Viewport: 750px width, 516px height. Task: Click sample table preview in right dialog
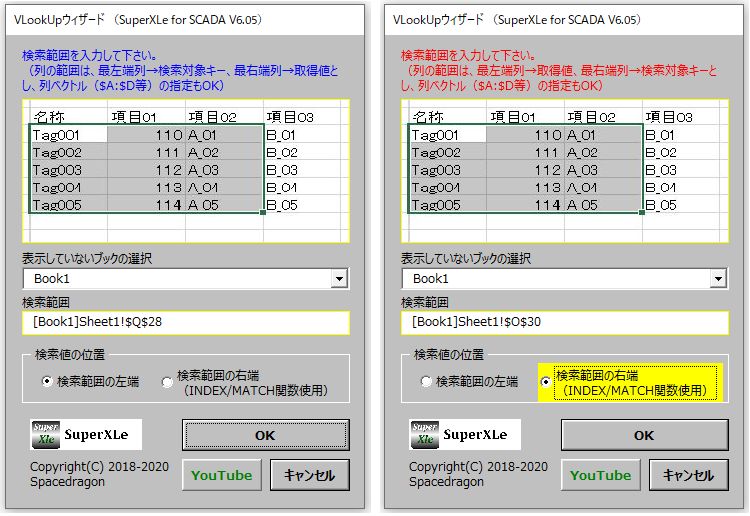[564, 171]
